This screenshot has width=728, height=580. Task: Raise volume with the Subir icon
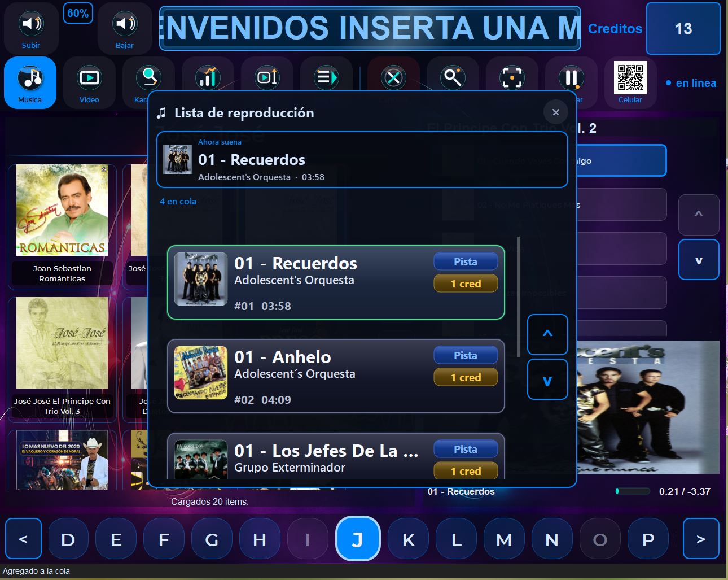tap(31, 29)
